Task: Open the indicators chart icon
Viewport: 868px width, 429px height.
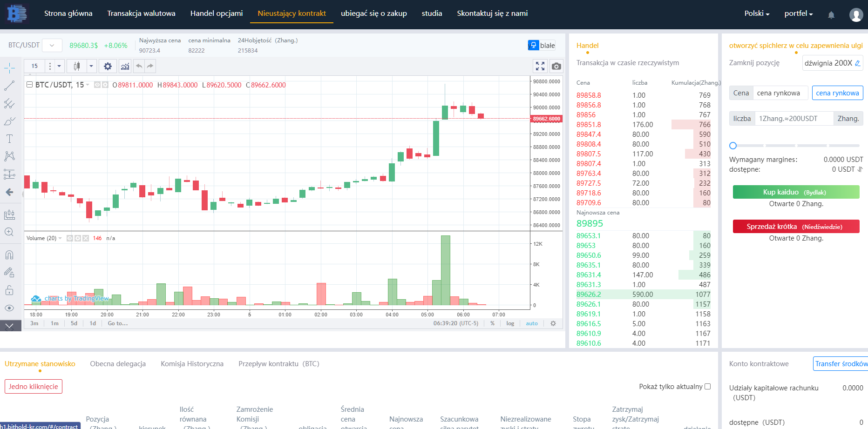Action: point(125,66)
